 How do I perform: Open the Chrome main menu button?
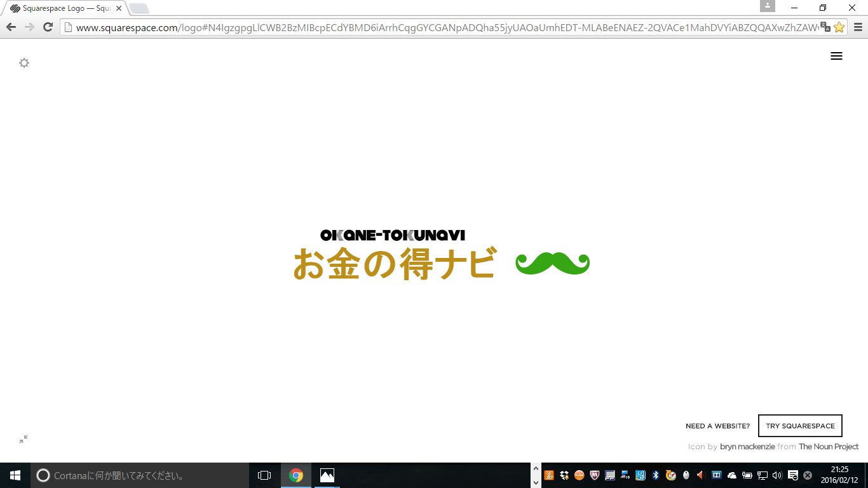(x=858, y=27)
